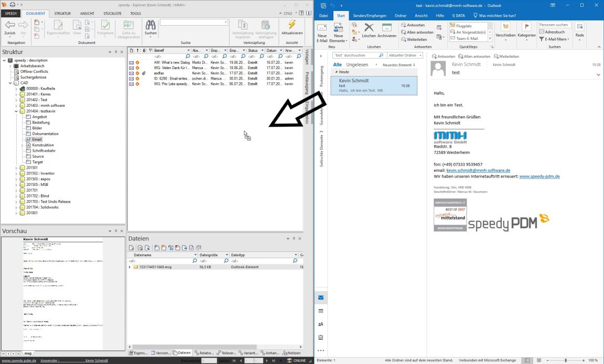This screenshot has height=364, width=604.
Task: Click Löschen in the Outlook ribbon
Action: [x=369, y=28]
